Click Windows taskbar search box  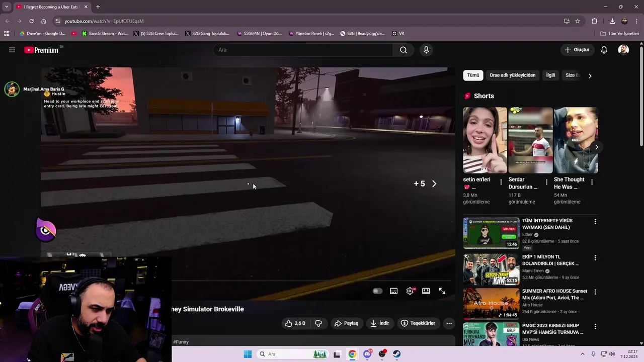(293, 354)
